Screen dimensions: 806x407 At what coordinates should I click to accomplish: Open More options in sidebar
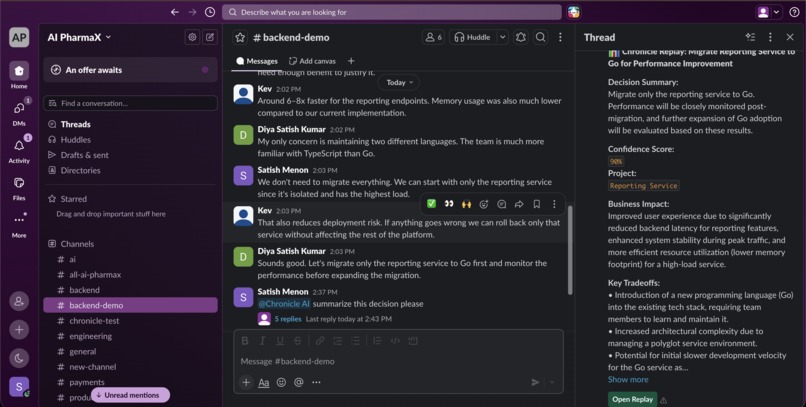(x=19, y=220)
